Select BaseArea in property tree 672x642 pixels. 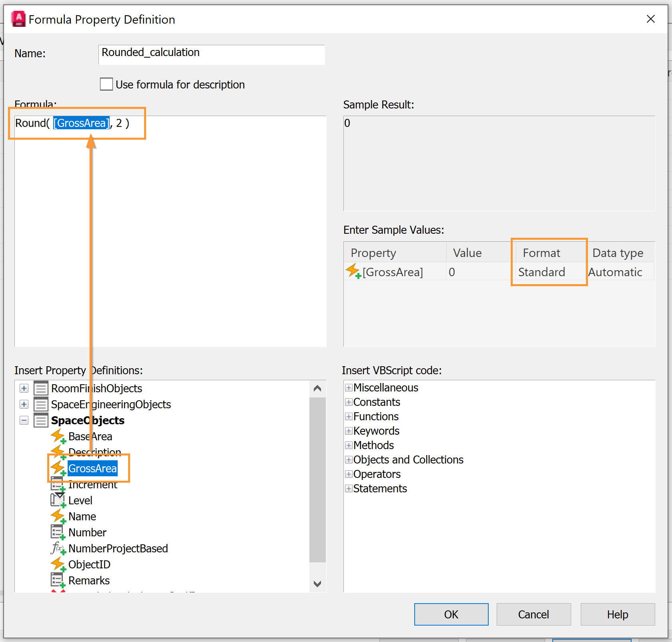point(90,436)
